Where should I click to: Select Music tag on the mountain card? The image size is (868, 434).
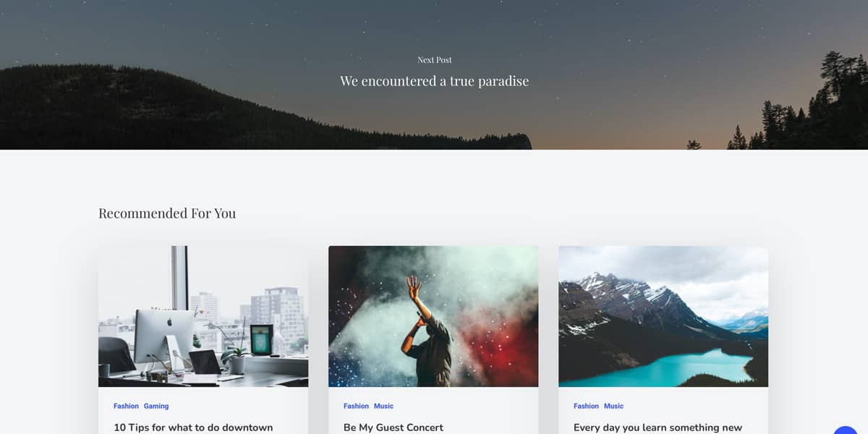click(x=613, y=406)
